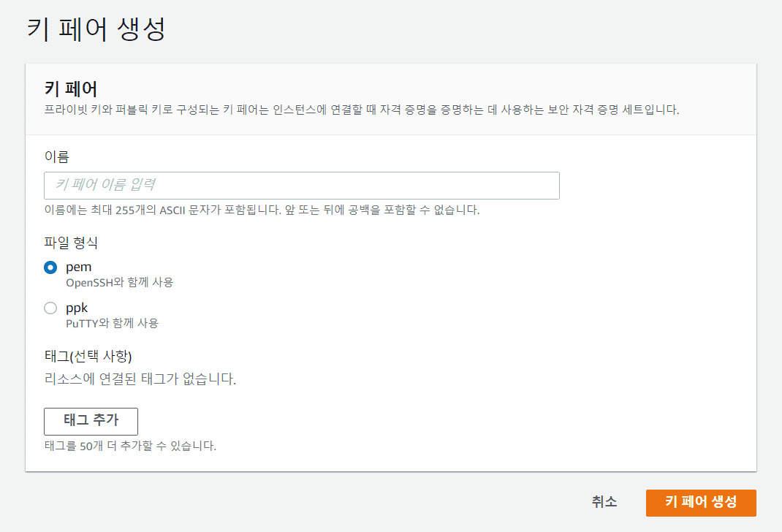Click the 이름 field label
782x532 pixels.
point(56,156)
